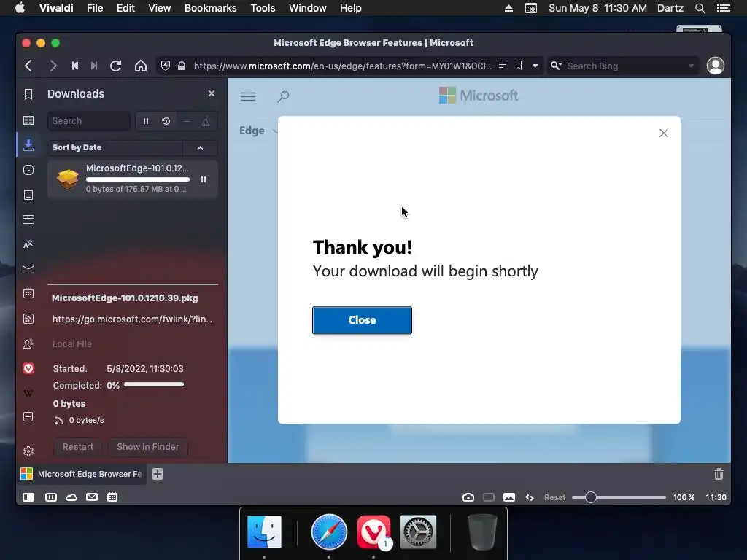Open sync cloud status icon
This screenshot has height=560, width=747.
(71, 497)
